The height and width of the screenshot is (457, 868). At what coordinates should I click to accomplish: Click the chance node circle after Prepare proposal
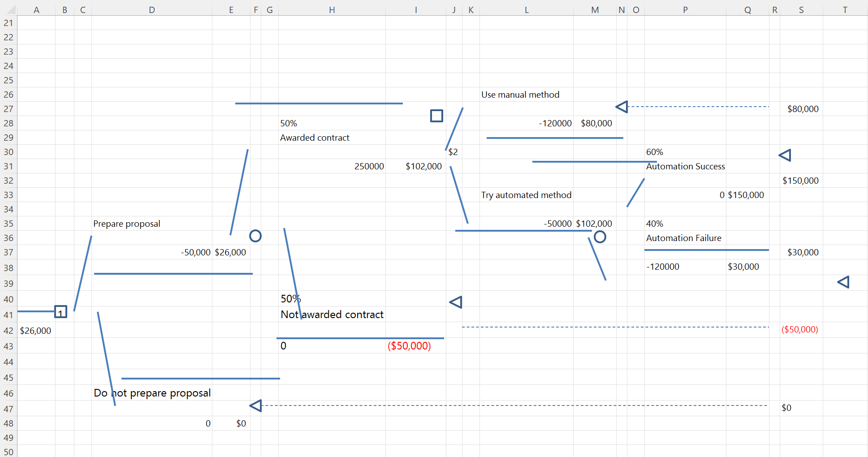point(255,236)
